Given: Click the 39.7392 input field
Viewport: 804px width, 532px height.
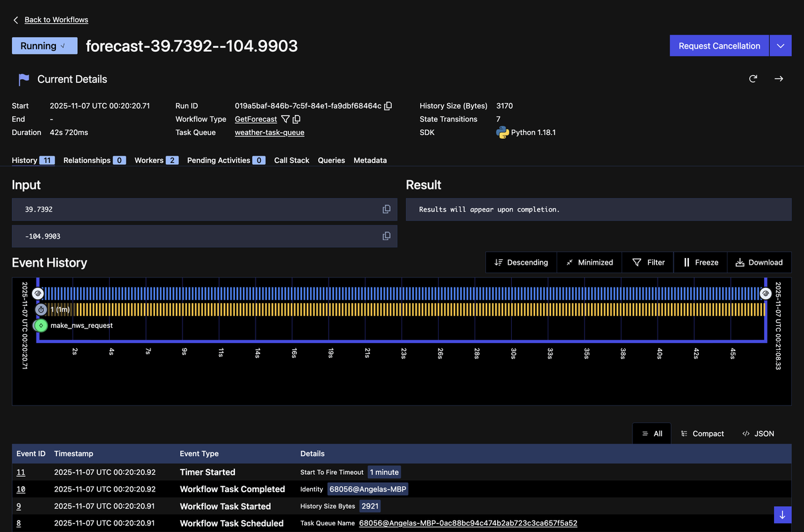Looking at the screenshot, I should [x=204, y=209].
